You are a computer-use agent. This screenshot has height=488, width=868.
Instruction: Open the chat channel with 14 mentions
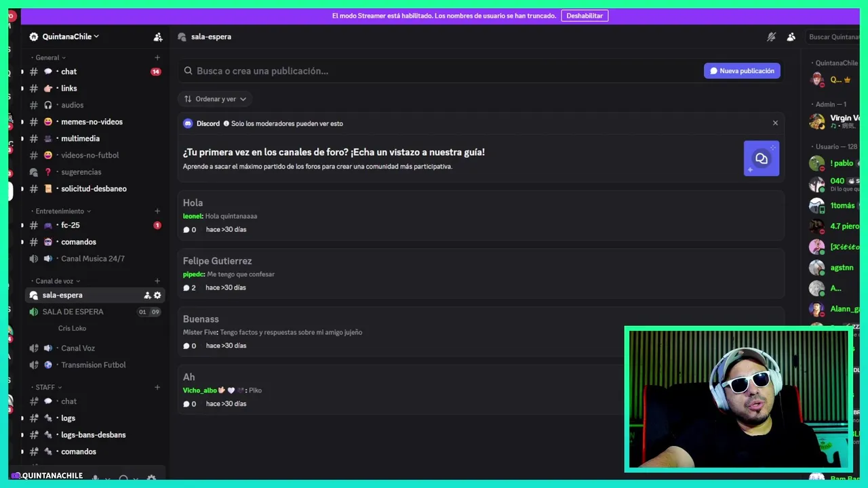[95, 71]
